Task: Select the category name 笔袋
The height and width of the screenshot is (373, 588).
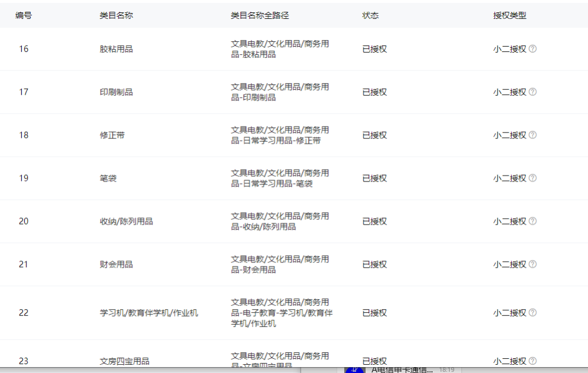Action: [x=108, y=178]
